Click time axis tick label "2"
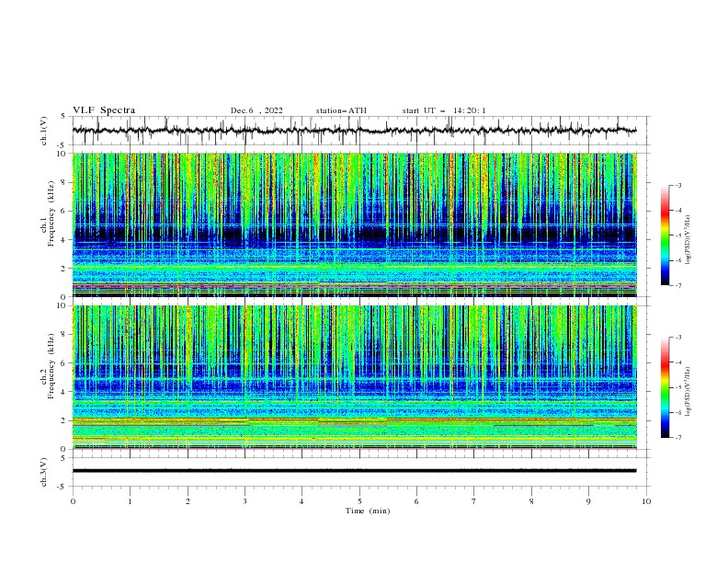 tap(188, 501)
